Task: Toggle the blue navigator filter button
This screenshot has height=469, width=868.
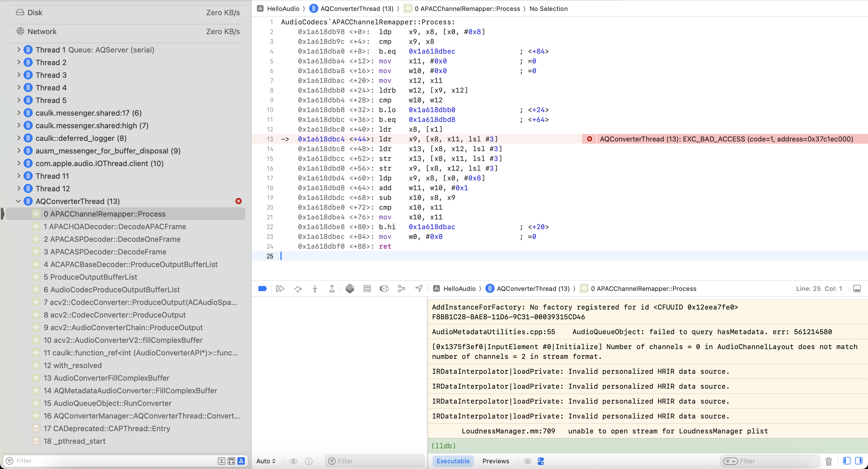Action: 241,461
